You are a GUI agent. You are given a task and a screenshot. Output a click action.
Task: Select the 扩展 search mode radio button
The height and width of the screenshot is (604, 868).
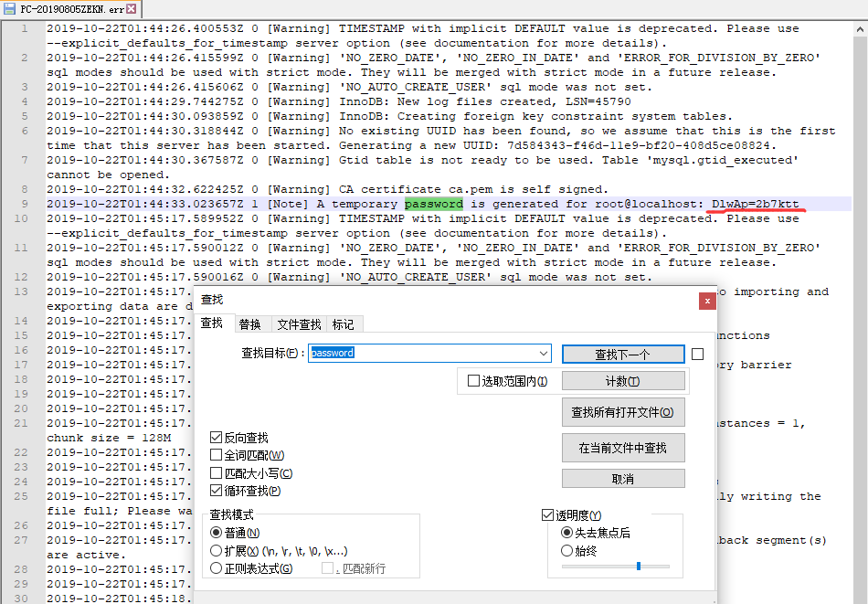[x=217, y=551]
